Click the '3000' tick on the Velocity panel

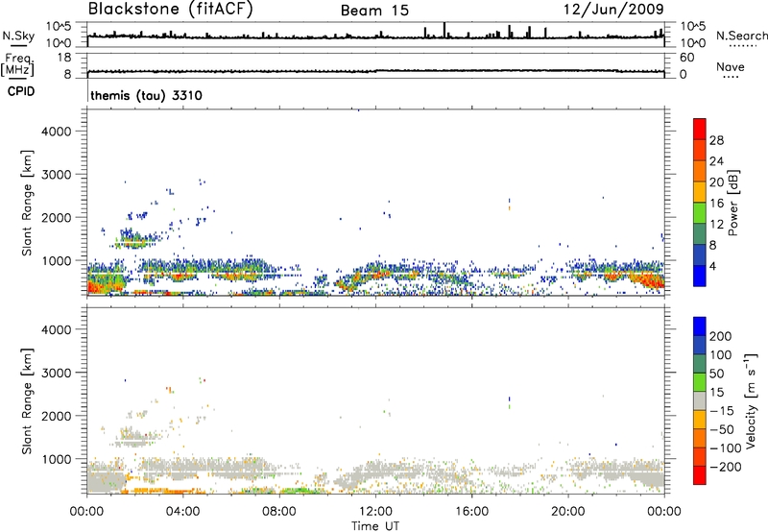point(57,373)
